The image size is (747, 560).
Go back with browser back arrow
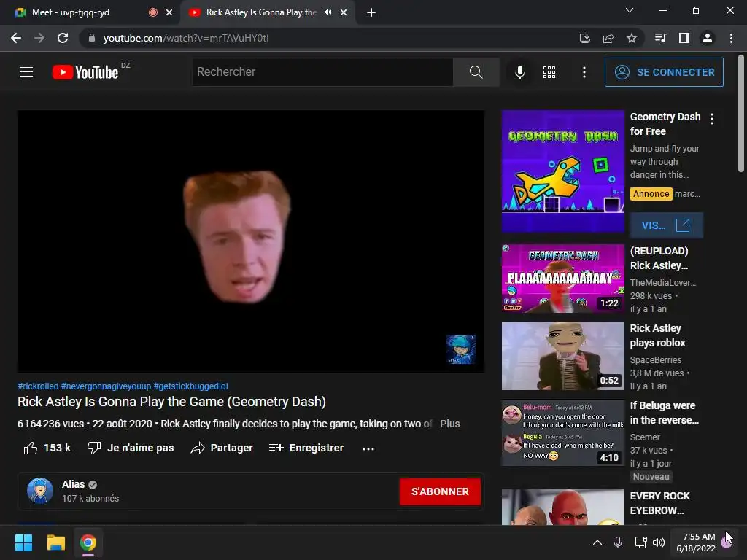point(16,38)
